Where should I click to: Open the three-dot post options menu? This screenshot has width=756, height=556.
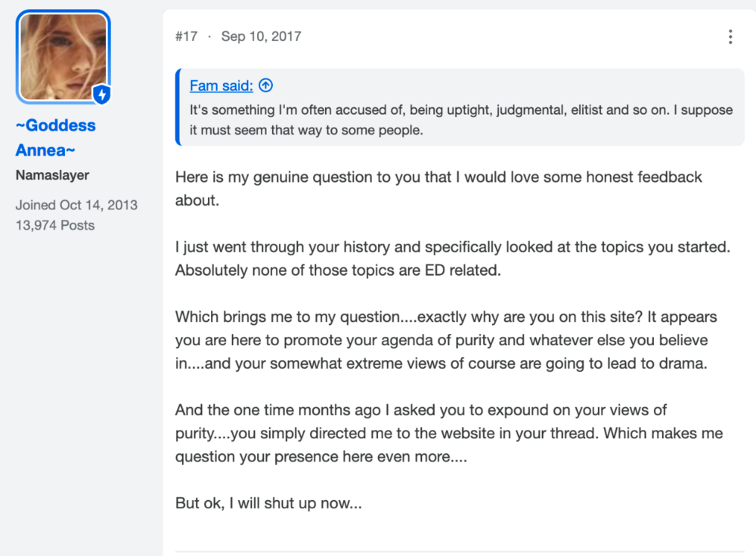click(x=730, y=36)
